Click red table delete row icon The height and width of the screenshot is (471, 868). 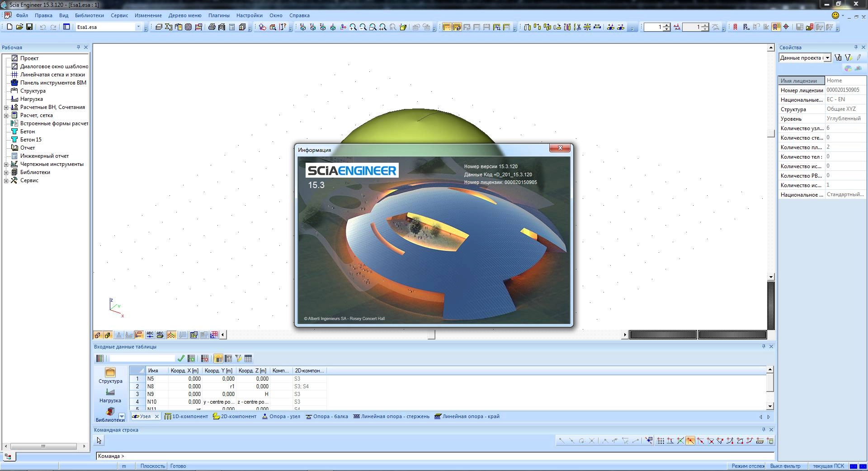205,358
